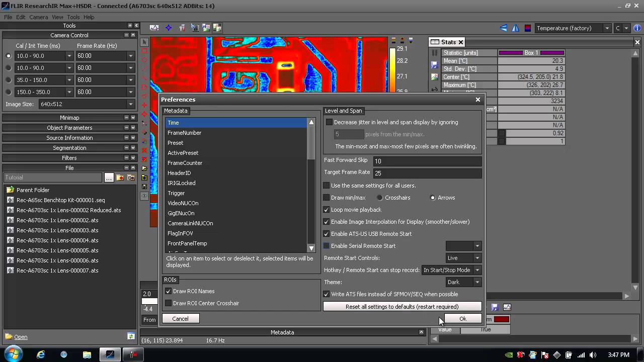
Task: Click the dark red color swatch below Ok
Action: coord(502,319)
